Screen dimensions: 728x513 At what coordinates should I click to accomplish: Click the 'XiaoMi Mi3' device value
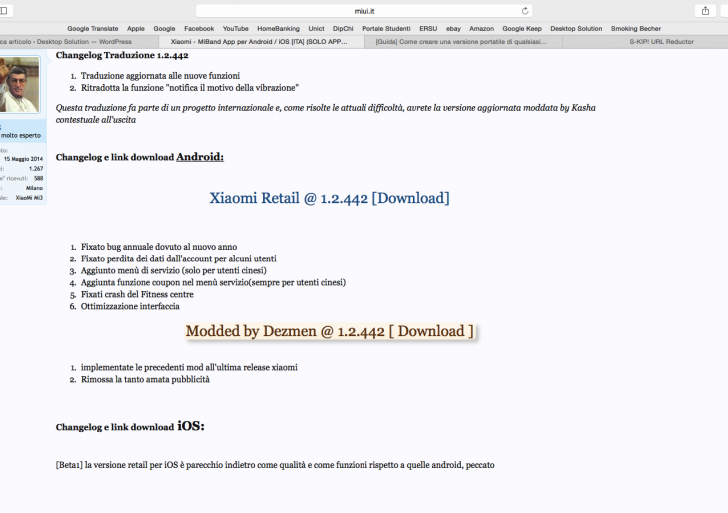coord(29,198)
